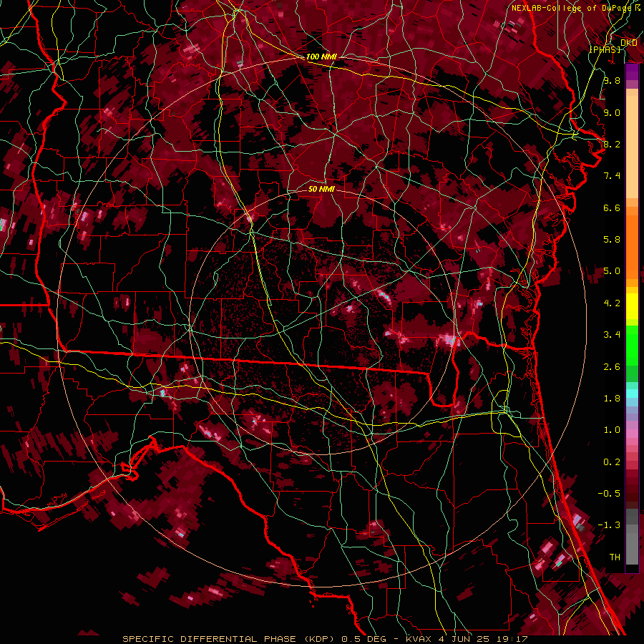The width and height of the screenshot is (644, 644).
Task: Click the "19:17" time in the caption
Action: click(512, 639)
